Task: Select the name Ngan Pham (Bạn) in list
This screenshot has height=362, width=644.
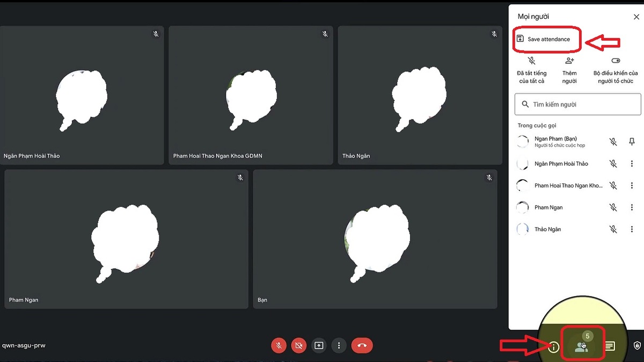Action: pyautogui.click(x=555, y=138)
